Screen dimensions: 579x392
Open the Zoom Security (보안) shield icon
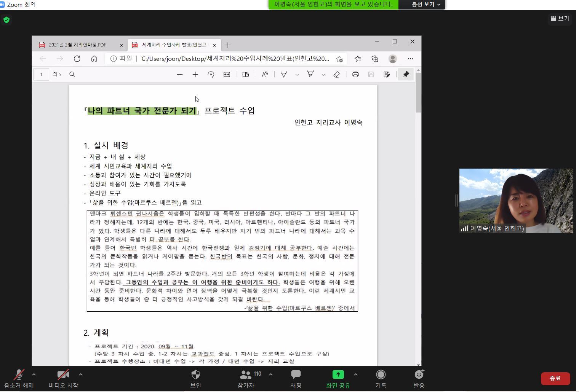(x=195, y=375)
